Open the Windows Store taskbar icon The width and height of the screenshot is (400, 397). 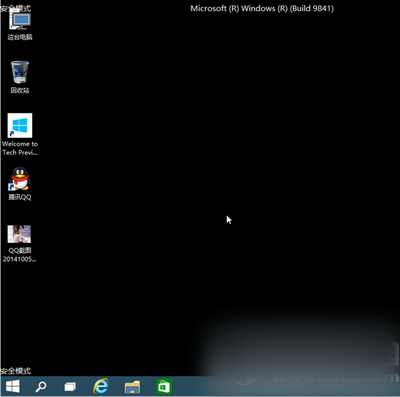(164, 387)
